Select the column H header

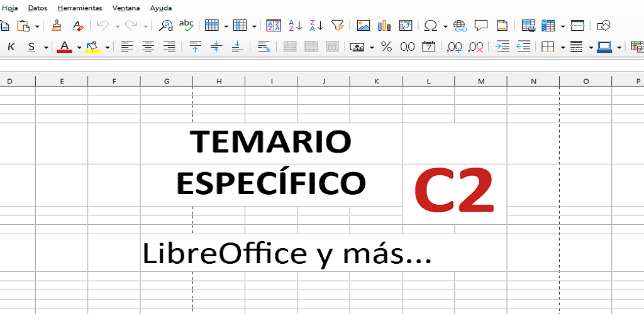coord(219,81)
